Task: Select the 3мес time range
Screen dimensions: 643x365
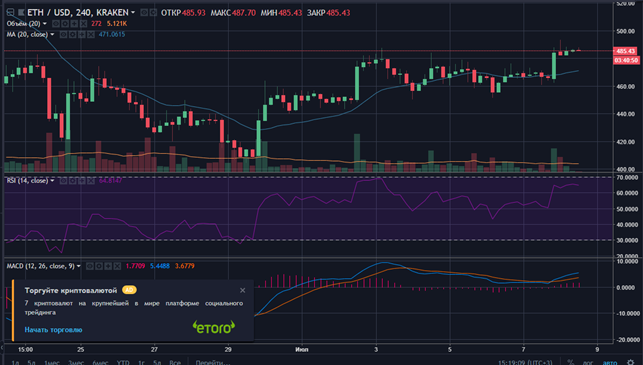Action: 76,363
